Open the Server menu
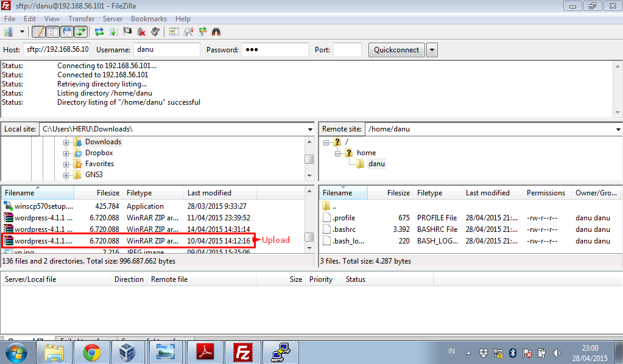The height and width of the screenshot is (364, 623). click(113, 19)
